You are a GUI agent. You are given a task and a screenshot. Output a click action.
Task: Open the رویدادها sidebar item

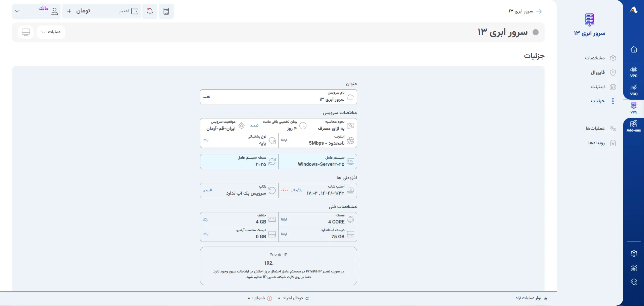602,143
